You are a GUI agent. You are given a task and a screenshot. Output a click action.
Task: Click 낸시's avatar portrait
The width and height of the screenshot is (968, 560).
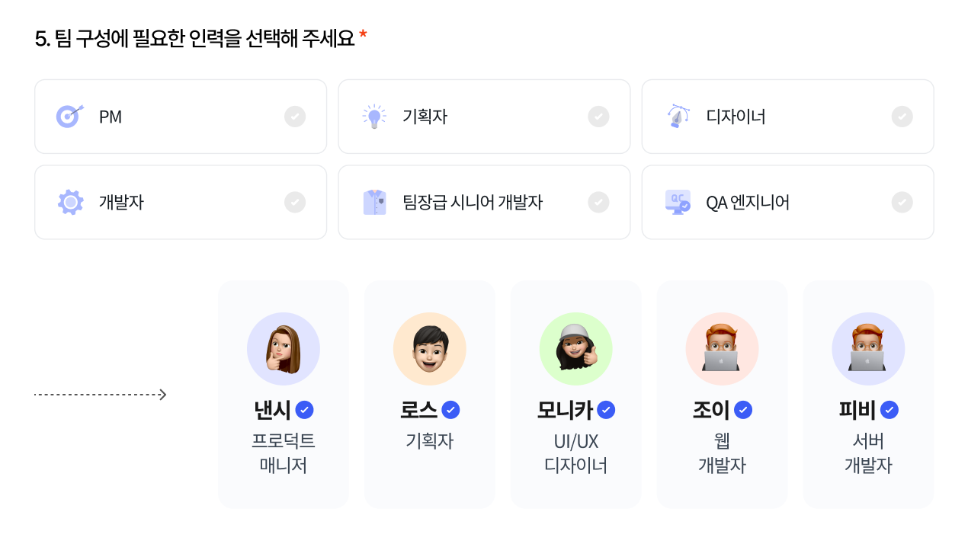tap(284, 348)
